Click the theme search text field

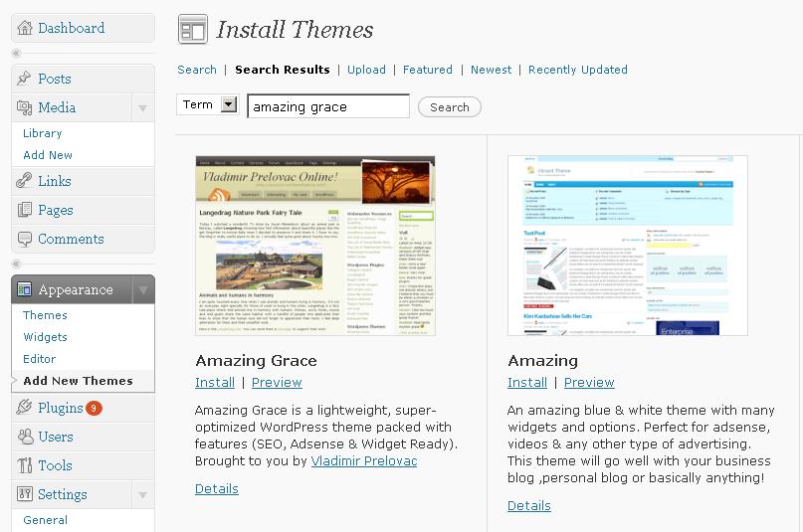click(327, 106)
